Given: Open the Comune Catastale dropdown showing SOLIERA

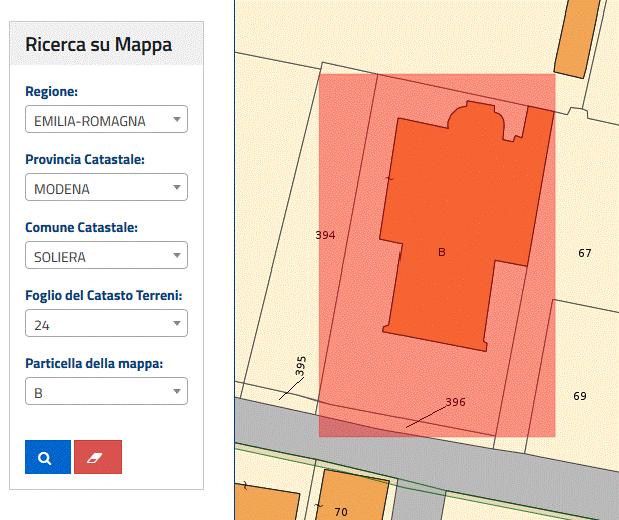Looking at the screenshot, I should [106, 255].
